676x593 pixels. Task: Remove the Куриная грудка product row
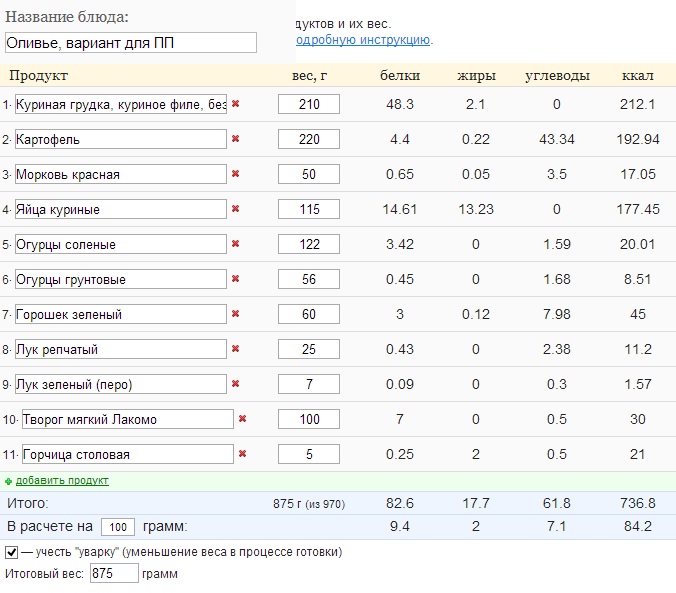[235, 104]
